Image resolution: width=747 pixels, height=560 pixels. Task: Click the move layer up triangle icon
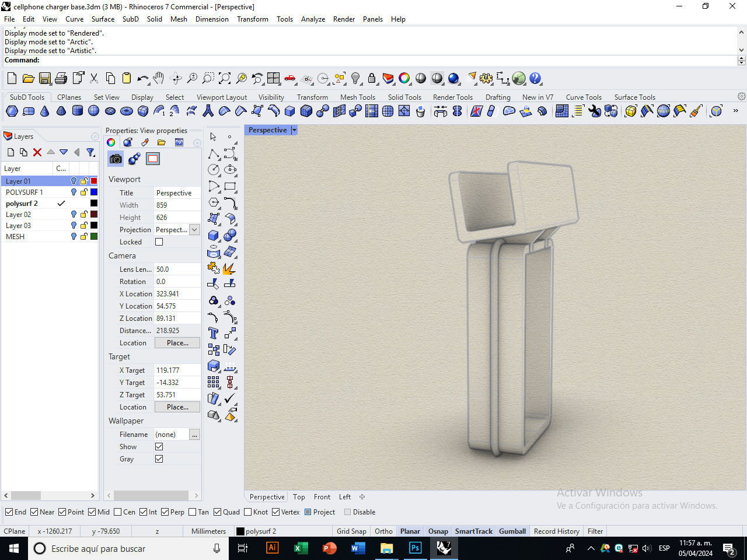point(51,152)
